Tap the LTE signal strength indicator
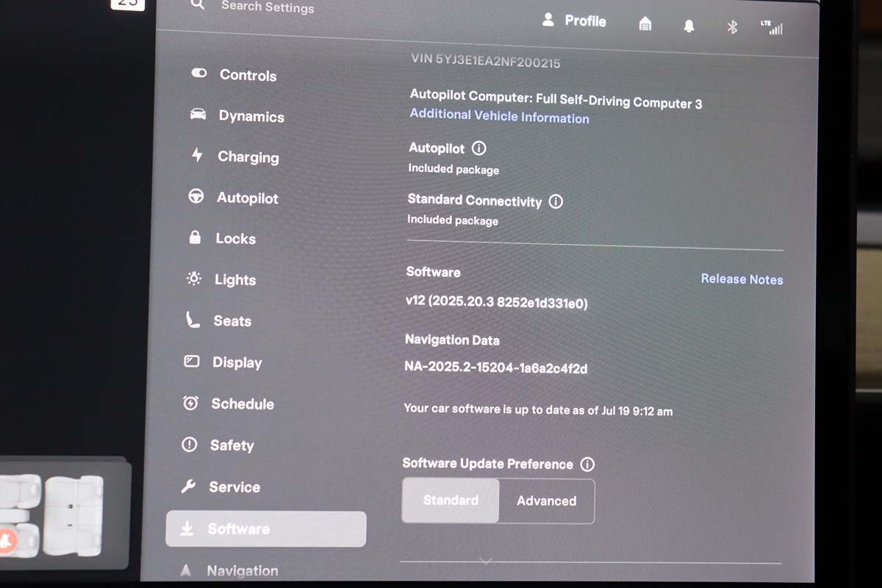 pos(772,28)
